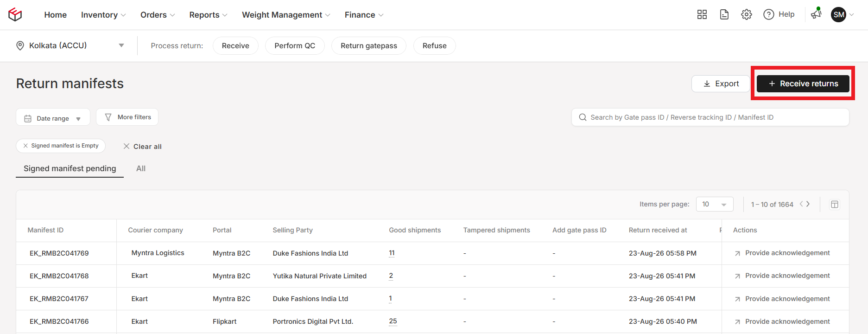Open the Weight Management menu
The width and height of the screenshot is (868, 334).
[x=286, y=15]
